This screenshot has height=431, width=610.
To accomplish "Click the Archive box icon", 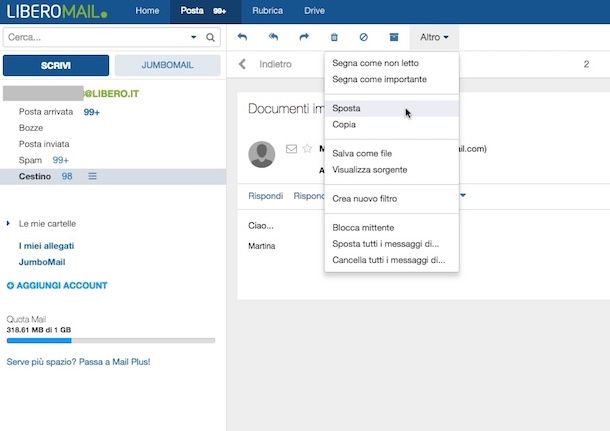I will click(x=394, y=37).
